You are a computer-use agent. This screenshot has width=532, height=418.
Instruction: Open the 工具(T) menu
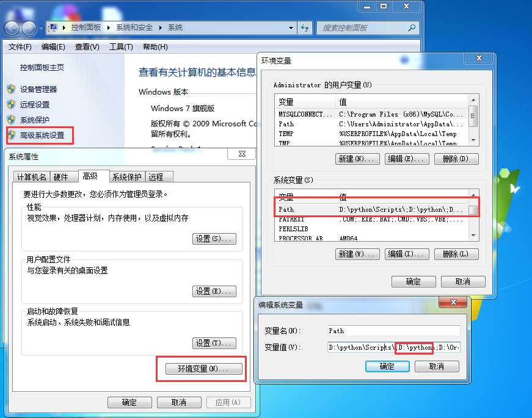[121, 47]
